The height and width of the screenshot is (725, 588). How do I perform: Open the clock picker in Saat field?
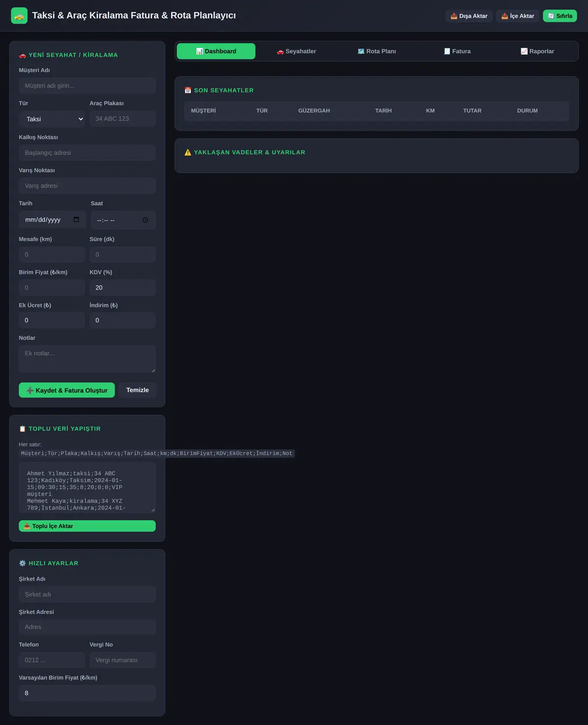pyautogui.click(x=145, y=220)
